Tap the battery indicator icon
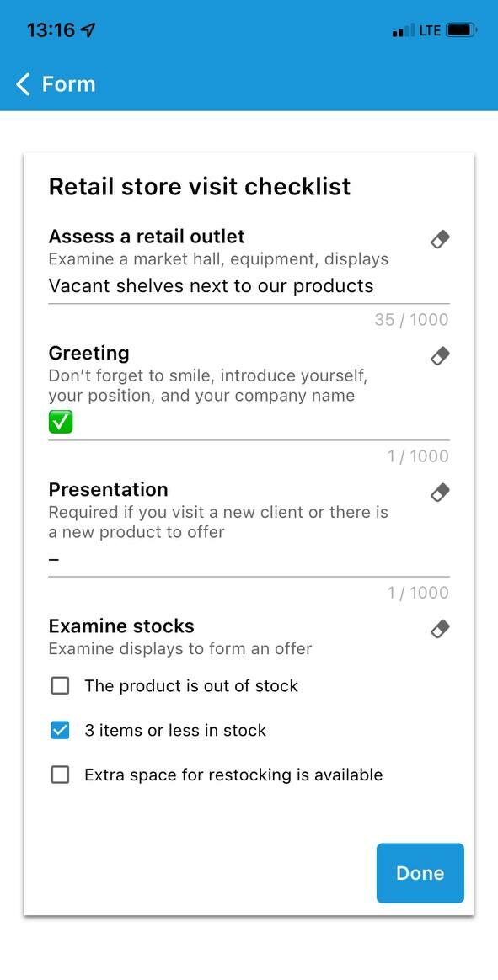 coord(462,30)
